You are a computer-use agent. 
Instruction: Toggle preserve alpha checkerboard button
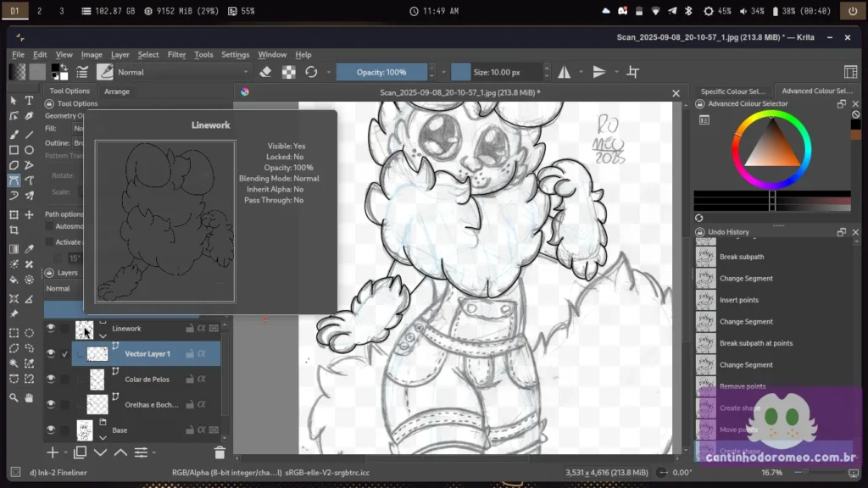(x=288, y=72)
